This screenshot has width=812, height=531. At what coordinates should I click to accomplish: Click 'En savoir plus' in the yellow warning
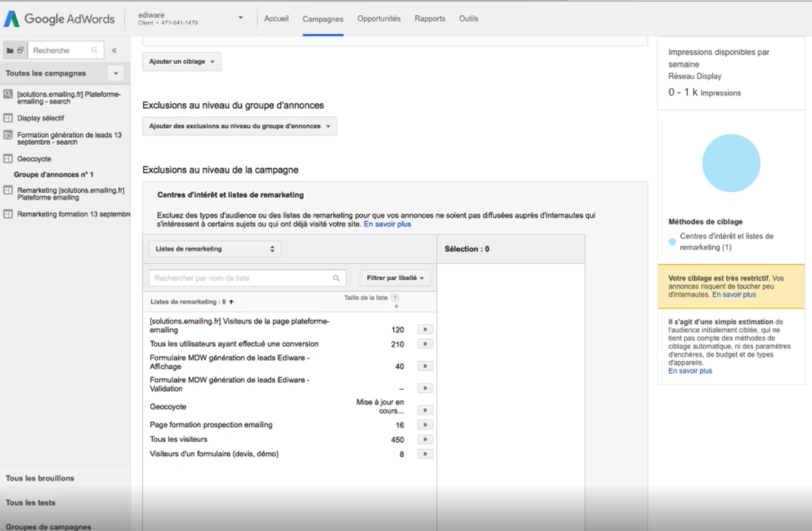(734, 295)
